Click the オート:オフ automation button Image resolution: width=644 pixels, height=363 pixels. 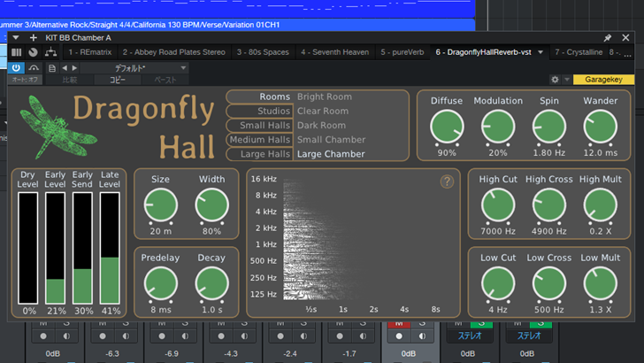[x=25, y=80]
